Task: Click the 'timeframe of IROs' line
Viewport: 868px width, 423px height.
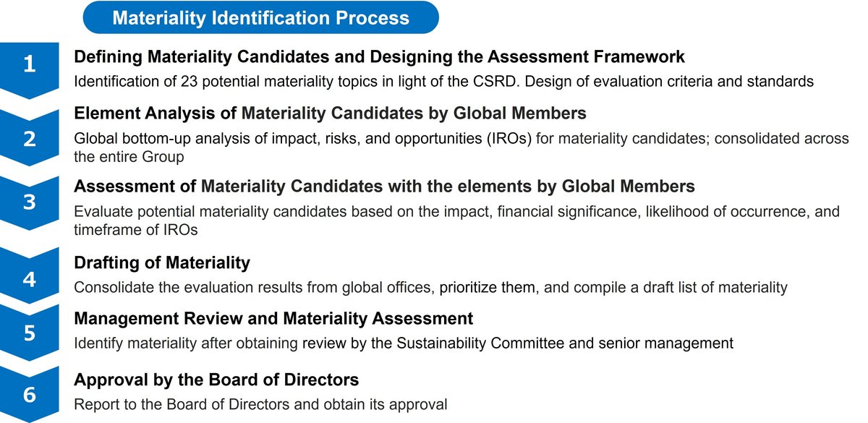Action: tap(136, 229)
